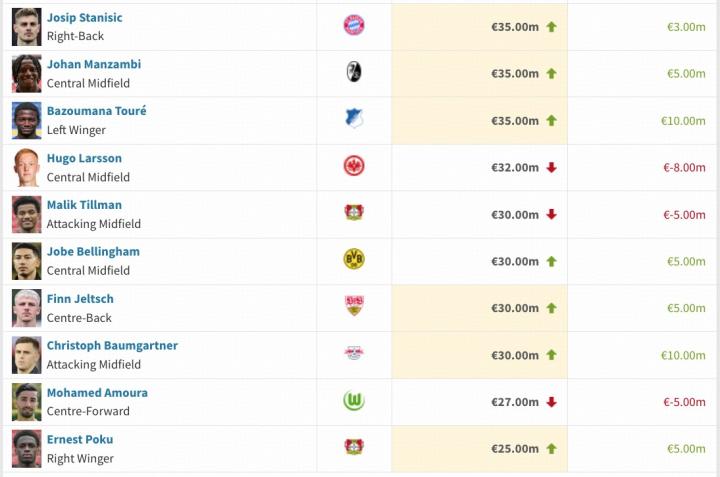Click Mohamed Amoura's player photo thumbnail
This screenshot has height=477, width=720.
[27, 401]
